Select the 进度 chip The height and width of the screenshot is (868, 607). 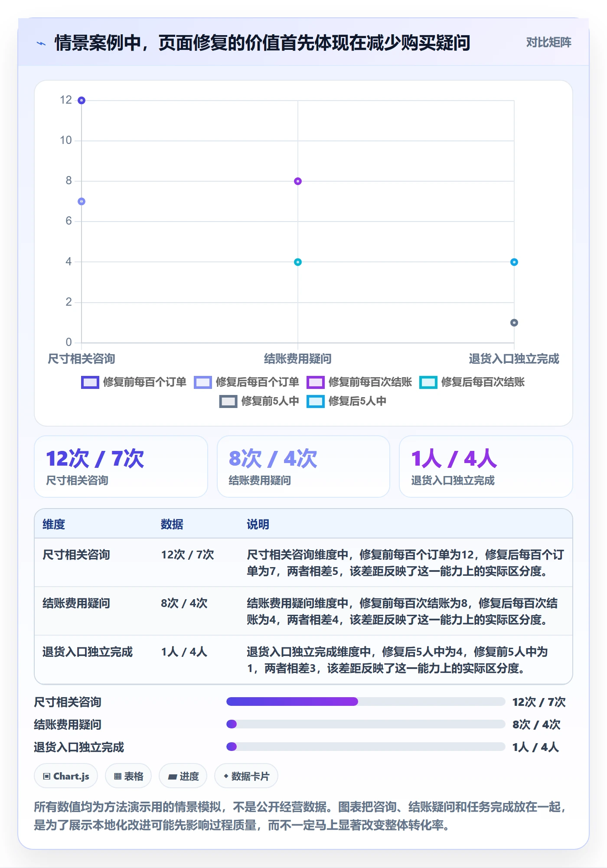[x=183, y=776]
